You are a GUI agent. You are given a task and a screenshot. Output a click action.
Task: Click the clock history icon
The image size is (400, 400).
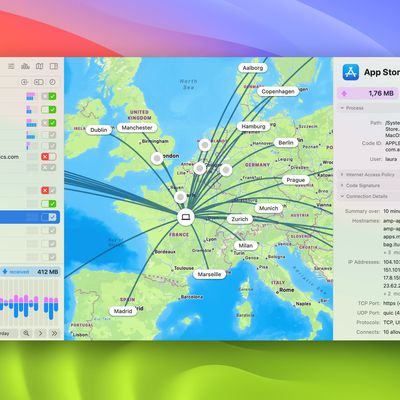coord(52,82)
